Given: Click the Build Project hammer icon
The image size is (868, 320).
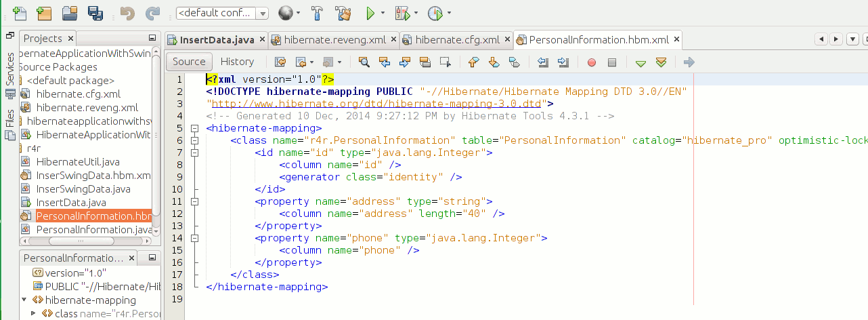Looking at the screenshot, I should tap(318, 12).
